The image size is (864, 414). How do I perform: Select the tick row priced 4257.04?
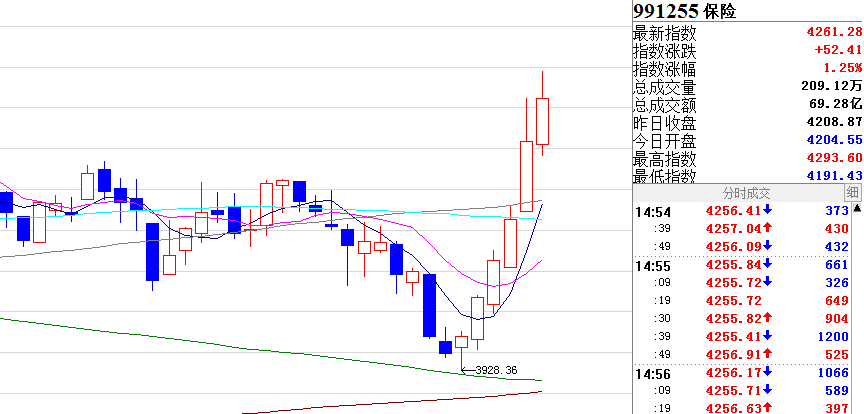coord(742,228)
